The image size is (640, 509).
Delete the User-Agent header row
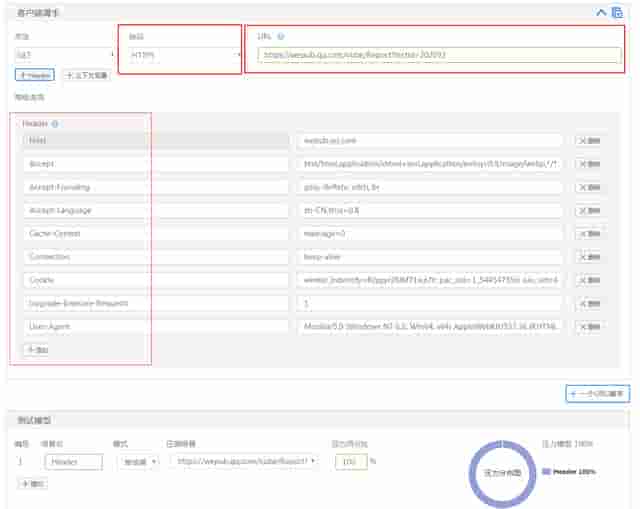[588, 327]
